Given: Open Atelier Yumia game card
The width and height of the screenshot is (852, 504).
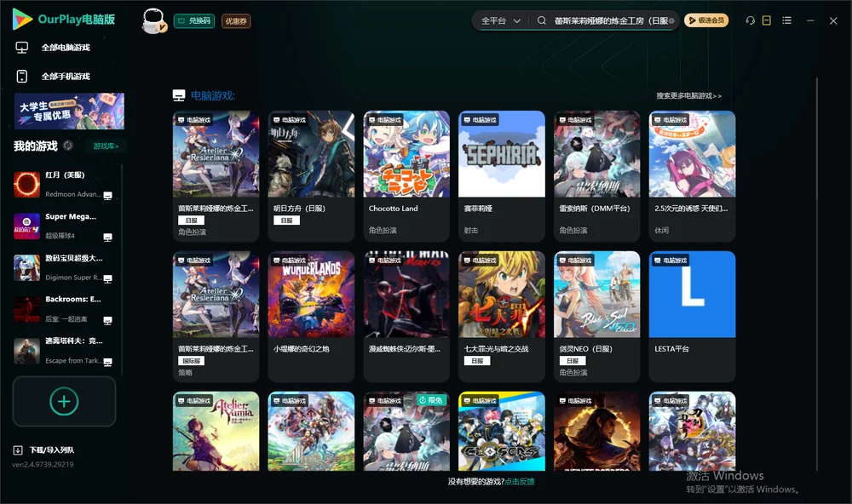Looking at the screenshot, I should (x=216, y=432).
